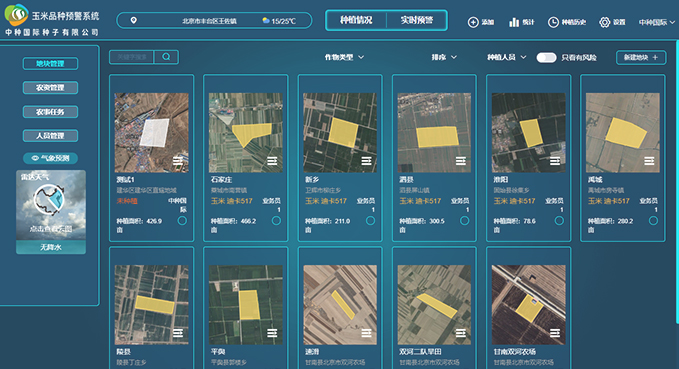Click the 无降水 status bar

click(51, 247)
